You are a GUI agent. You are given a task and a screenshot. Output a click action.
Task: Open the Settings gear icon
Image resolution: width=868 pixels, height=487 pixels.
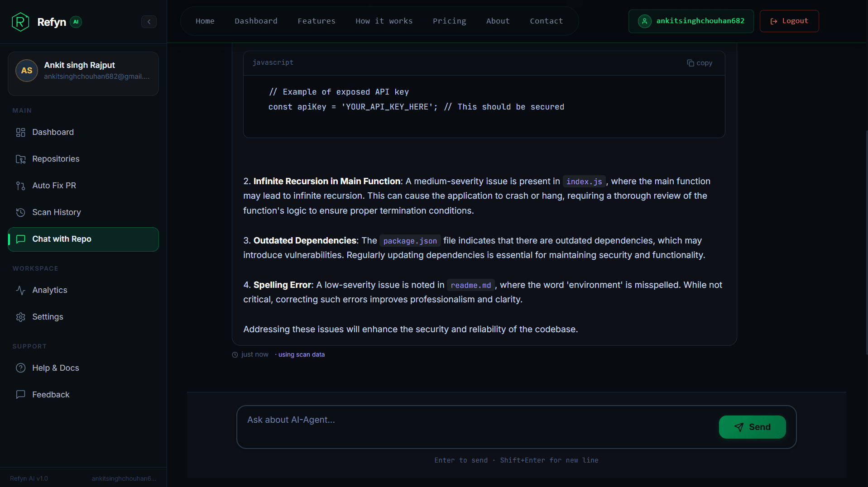(x=21, y=317)
